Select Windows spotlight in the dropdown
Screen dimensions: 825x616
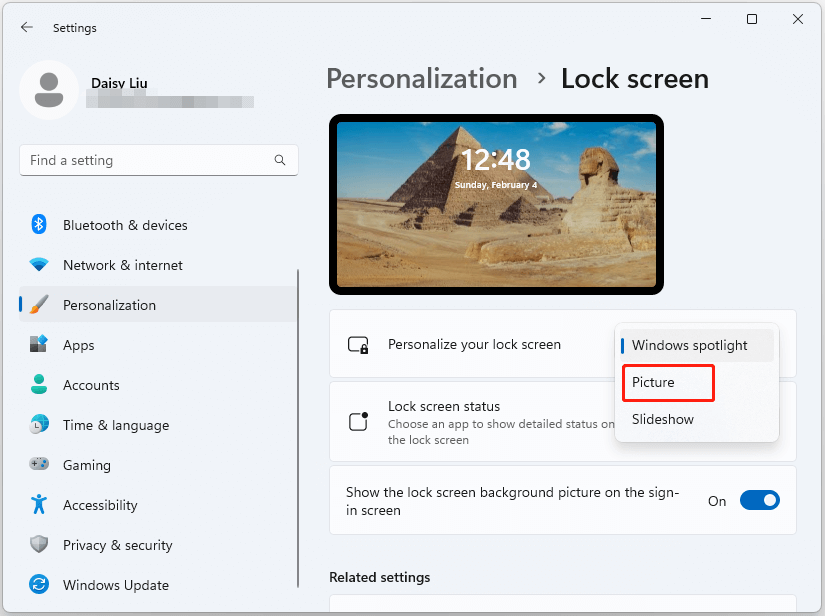coord(689,345)
